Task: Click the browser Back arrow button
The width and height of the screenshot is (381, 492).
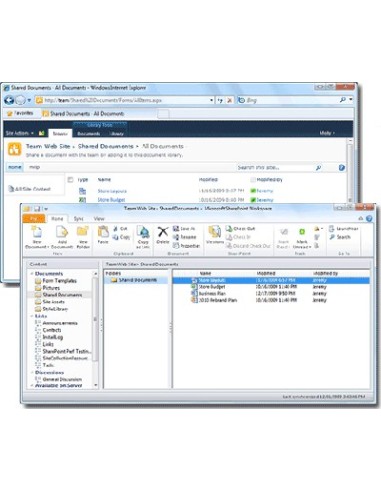Action: tap(9, 100)
